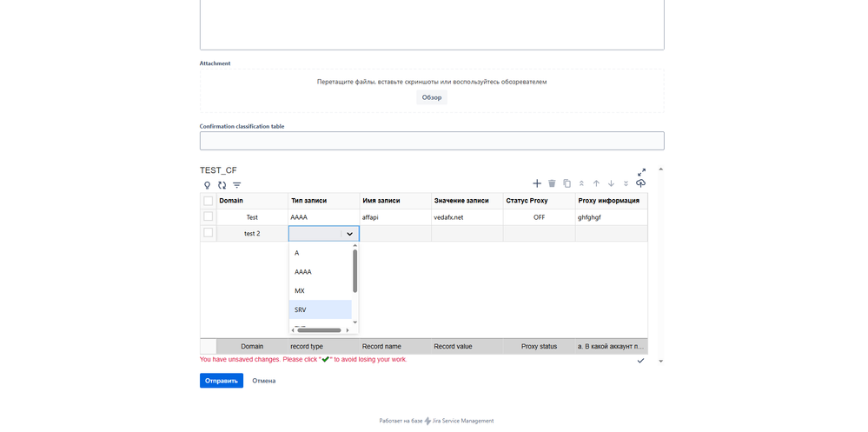Viewport: 868px width, 432px height.
Task: Click the copy row icon
Action: coord(567,183)
